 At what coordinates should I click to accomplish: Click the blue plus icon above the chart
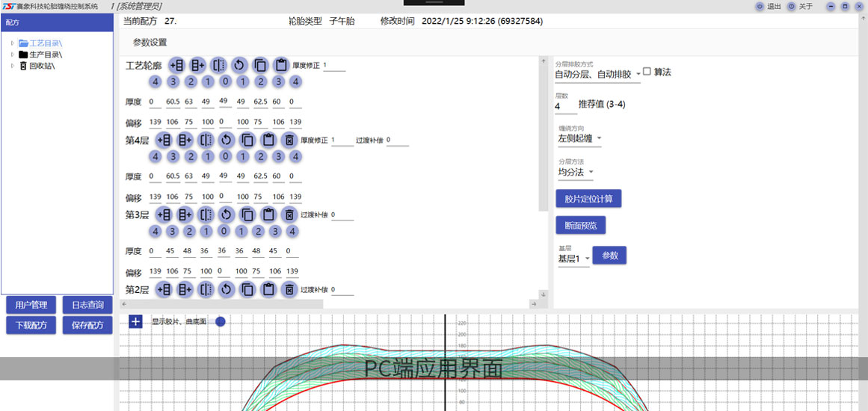135,321
